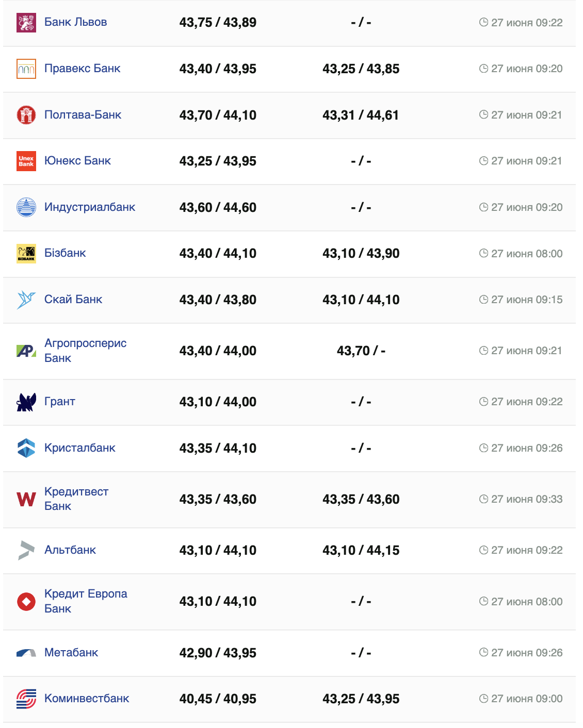Click the Правекс Банк rate 43,40 / 43,95

(x=218, y=69)
